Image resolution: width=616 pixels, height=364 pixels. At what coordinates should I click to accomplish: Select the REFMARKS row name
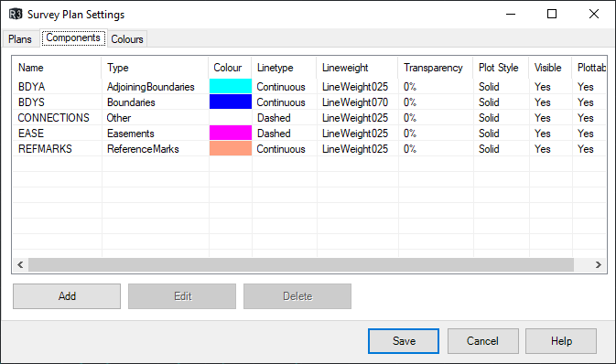pyautogui.click(x=45, y=149)
